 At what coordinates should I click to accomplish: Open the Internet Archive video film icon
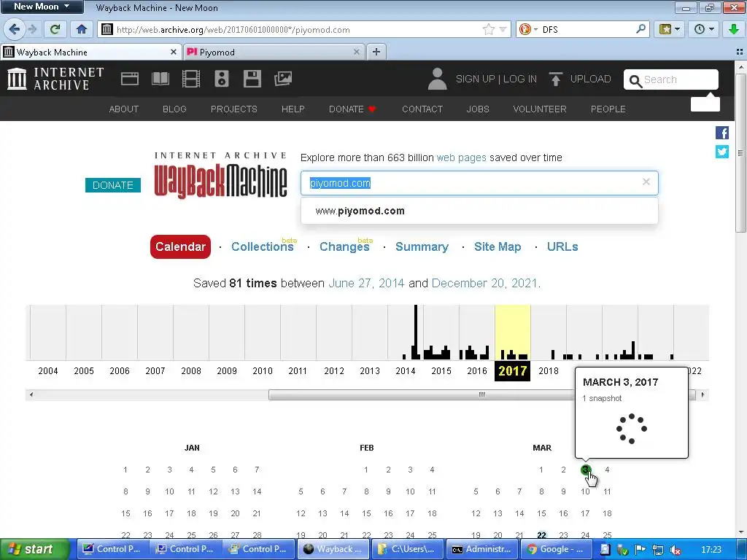(191, 79)
